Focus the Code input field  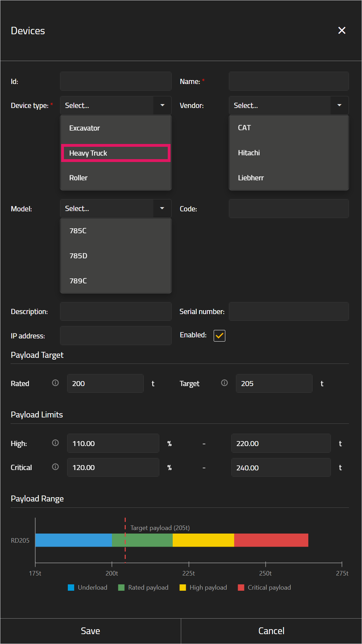289,209
